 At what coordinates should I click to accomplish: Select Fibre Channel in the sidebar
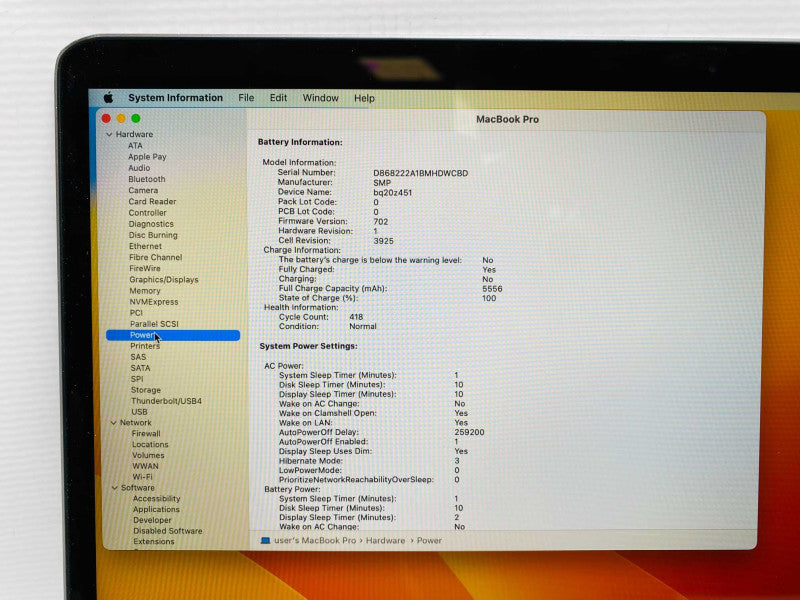coord(156,257)
